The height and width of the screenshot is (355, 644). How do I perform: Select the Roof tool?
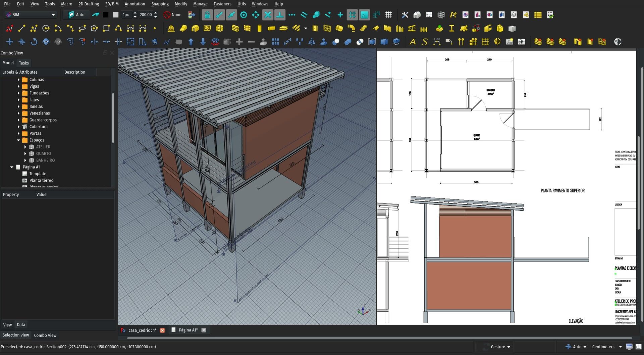[375, 29]
